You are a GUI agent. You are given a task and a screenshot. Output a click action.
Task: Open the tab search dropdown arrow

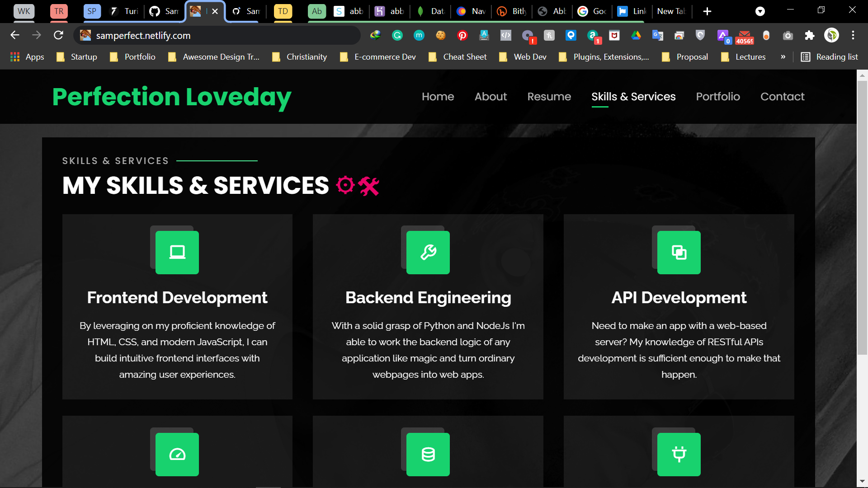[x=760, y=11]
